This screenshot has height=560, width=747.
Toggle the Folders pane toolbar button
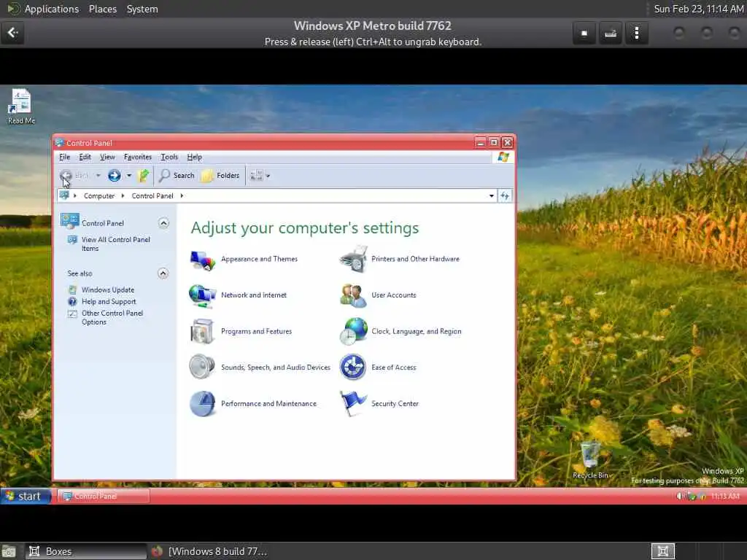point(220,176)
